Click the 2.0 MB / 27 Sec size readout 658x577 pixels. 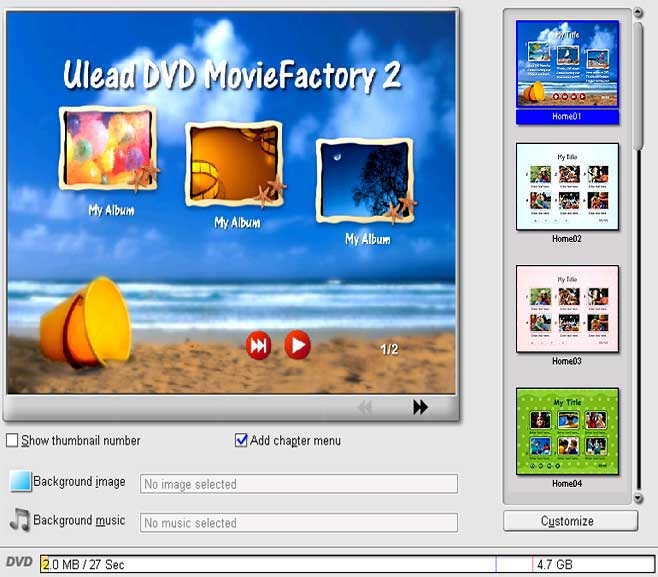[83, 564]
